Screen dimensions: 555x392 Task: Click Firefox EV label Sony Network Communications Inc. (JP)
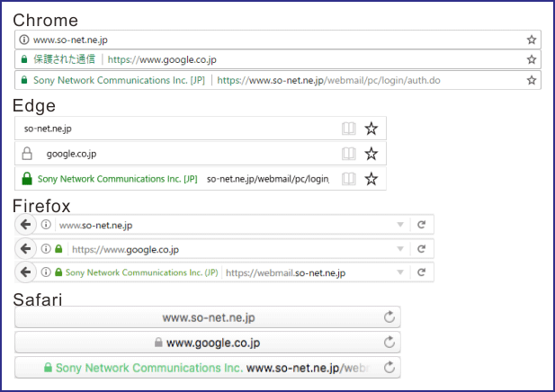pos(142,272)
